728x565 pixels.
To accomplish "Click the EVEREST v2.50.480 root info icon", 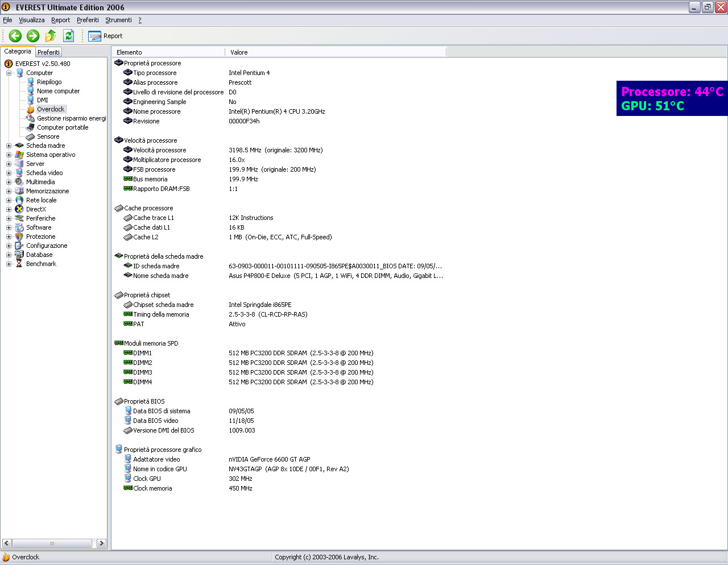I will [x=9, y=64].
